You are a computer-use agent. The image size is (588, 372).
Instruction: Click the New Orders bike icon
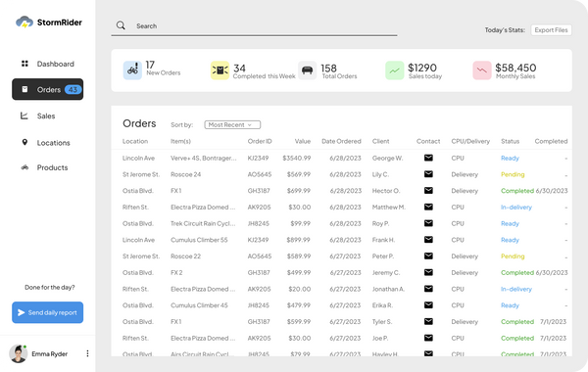(x=132, y=70)
